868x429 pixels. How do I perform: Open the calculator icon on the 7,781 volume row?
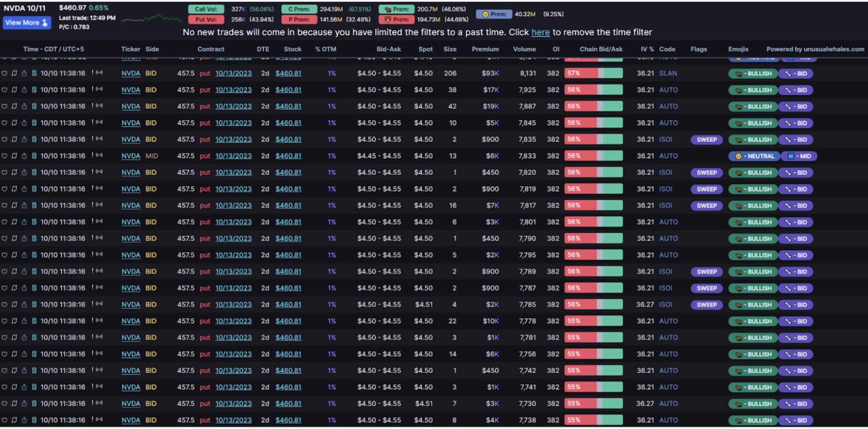click(34, 338)
